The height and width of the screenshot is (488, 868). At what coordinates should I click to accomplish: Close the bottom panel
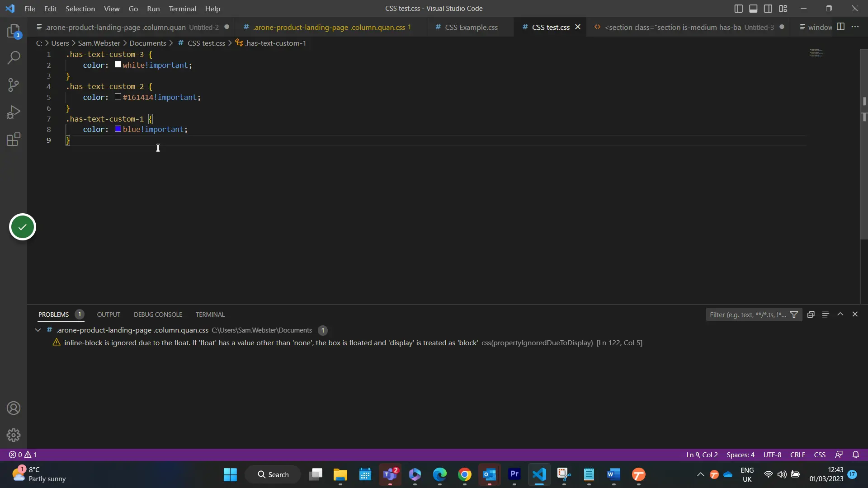coord(855,314)
